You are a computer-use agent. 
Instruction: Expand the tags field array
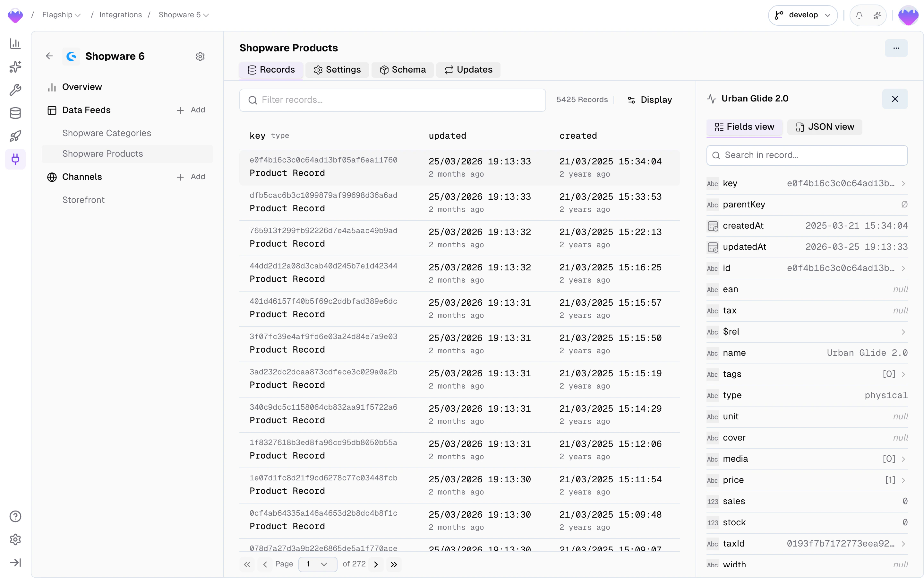pos(903,374)
